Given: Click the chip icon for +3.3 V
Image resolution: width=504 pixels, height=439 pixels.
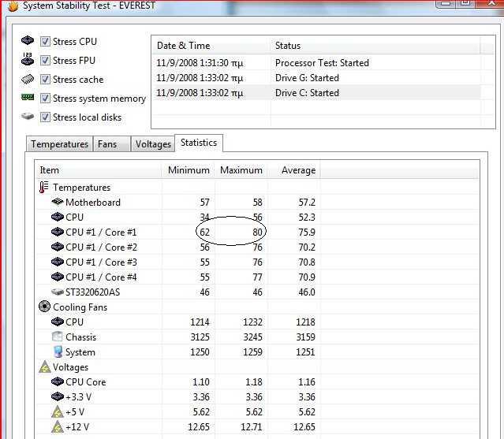Looking at the screenshot, I should (x=58, y=396).
